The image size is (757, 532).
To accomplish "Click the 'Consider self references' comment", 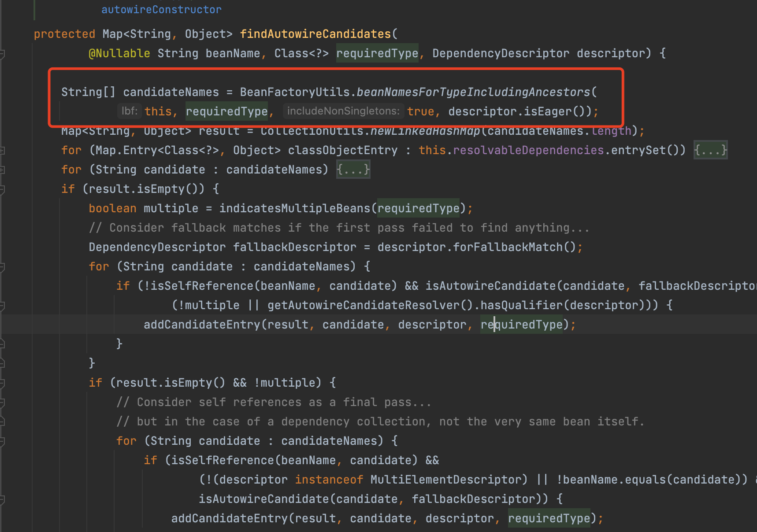I will [x=274, y=402].
